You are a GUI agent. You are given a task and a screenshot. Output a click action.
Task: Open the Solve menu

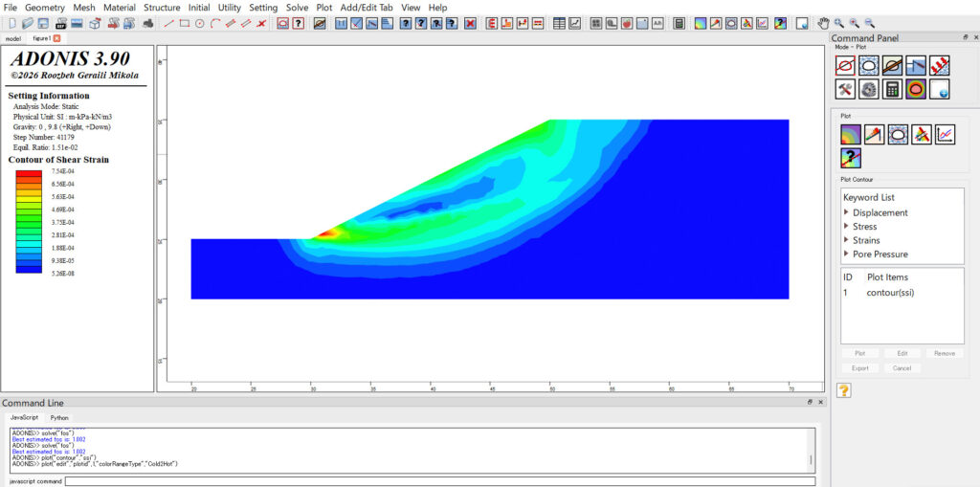pos(298,8)
